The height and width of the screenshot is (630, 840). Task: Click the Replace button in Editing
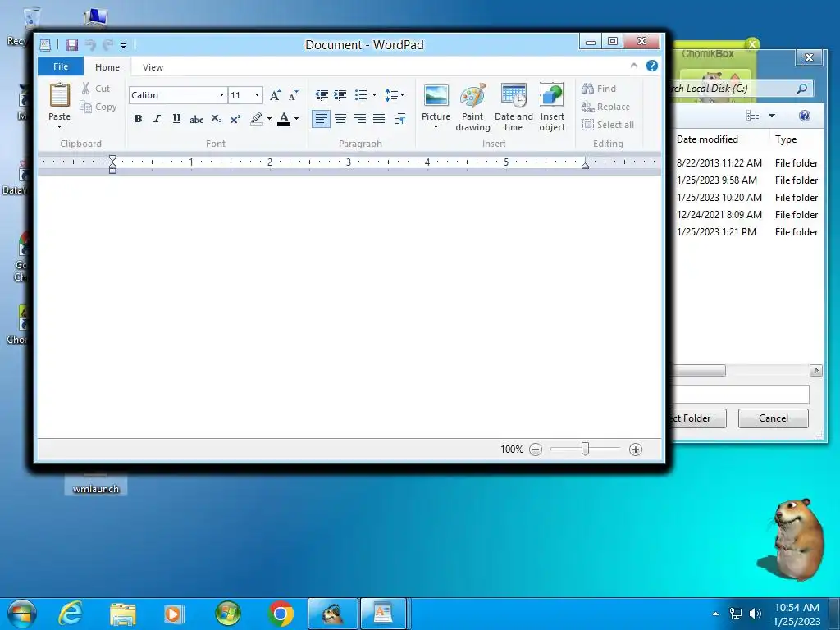pos(605,107)
